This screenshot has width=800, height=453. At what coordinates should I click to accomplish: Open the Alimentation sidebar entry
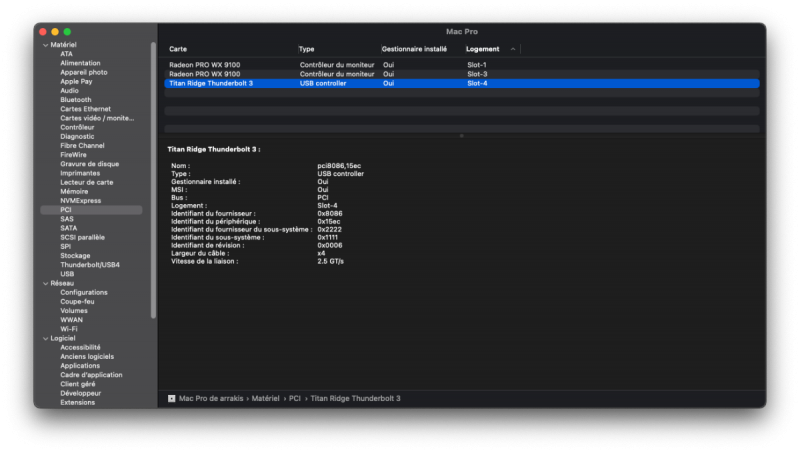pos(80,63)
